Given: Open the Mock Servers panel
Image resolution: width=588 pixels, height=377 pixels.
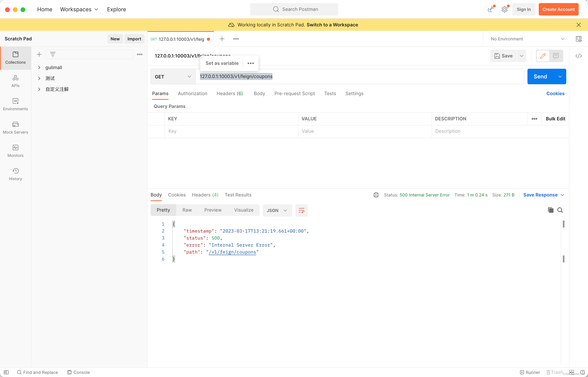Looking at the screenshot, I should coord(15,128).
